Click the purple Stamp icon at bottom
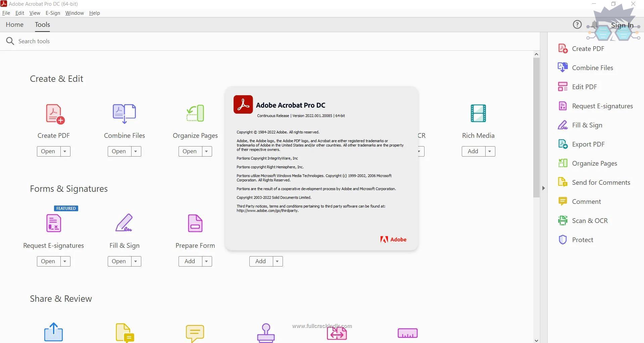The image size is (644, 343). point(266,333)
